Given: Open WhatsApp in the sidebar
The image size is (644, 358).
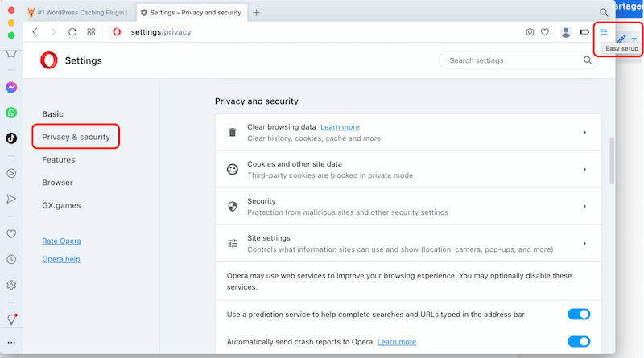Looking at the screenshot, I should tap(11, 113).
